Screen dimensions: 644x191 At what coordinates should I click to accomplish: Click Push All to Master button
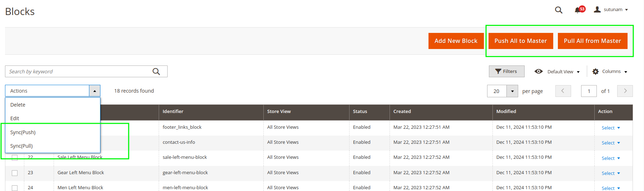click(x=521, y=41)
